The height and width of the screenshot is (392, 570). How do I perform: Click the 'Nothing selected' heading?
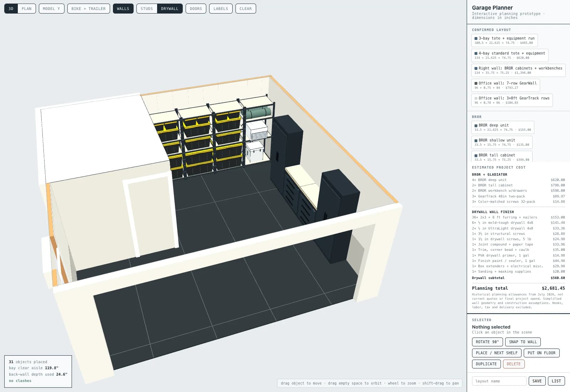point(491,327)
